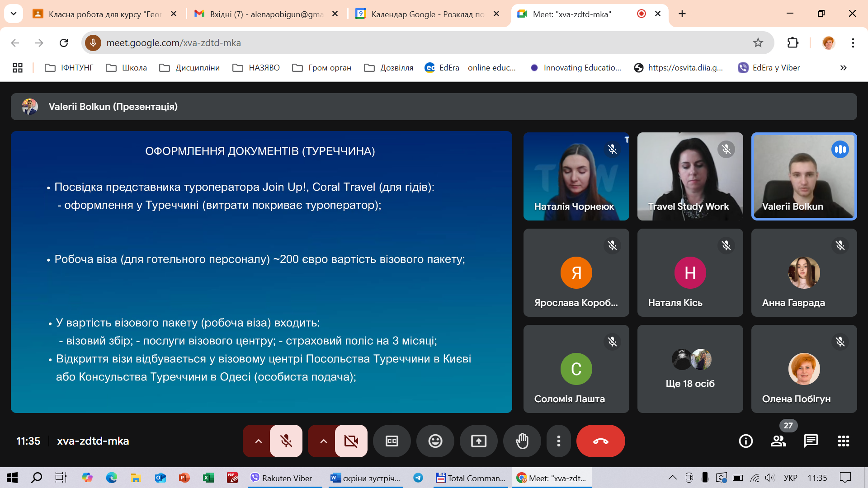Open Rakuten Viber from the taskbar
The width and height of the screenshot is (868, 488).
point(282,478)
